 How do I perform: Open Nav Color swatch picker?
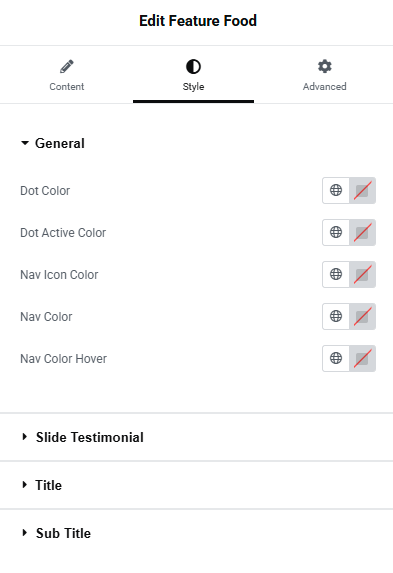point(362,316)
